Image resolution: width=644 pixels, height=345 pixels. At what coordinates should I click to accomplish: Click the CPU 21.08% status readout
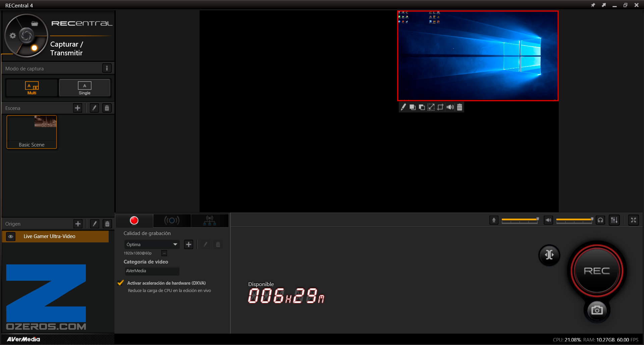point(567,340)
